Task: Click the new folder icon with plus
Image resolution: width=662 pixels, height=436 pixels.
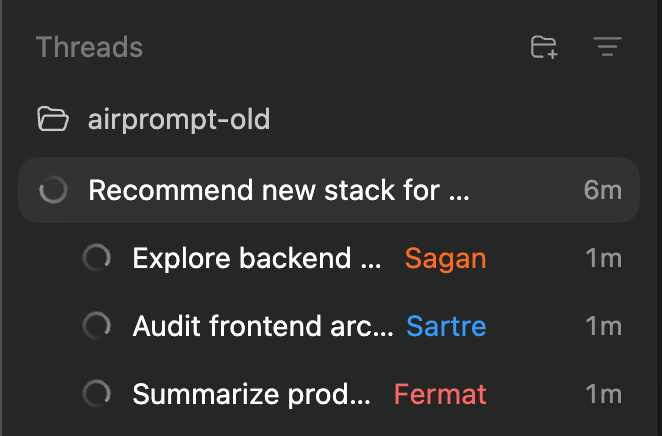Action: click(544, 47)
